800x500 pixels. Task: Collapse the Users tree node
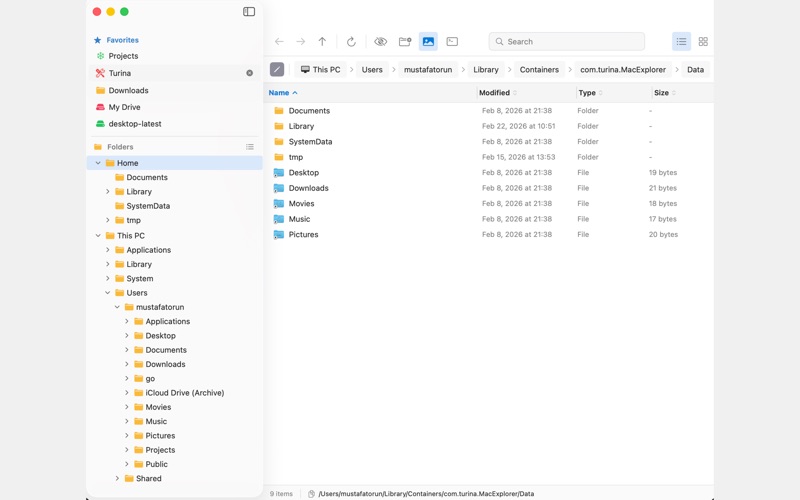(108, 293)
